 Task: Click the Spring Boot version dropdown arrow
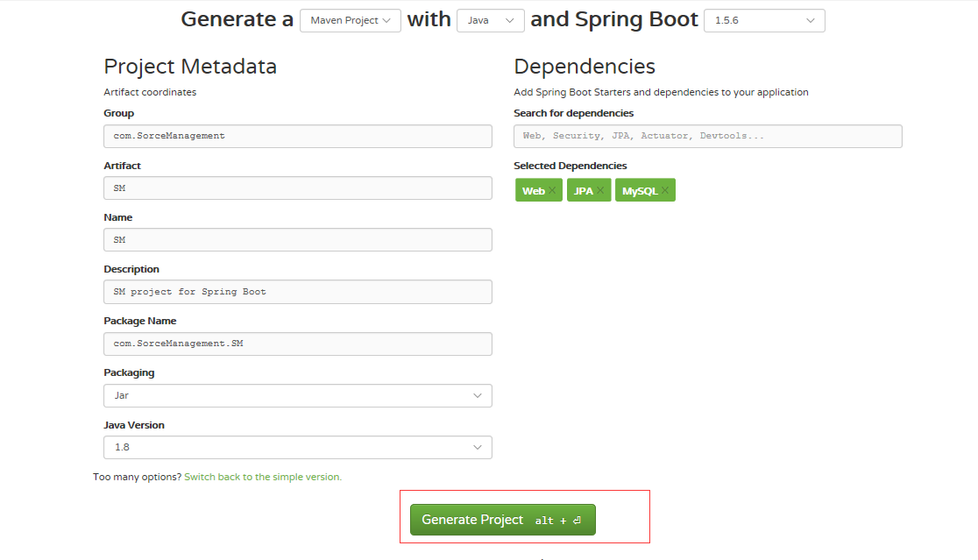point(811,20)
